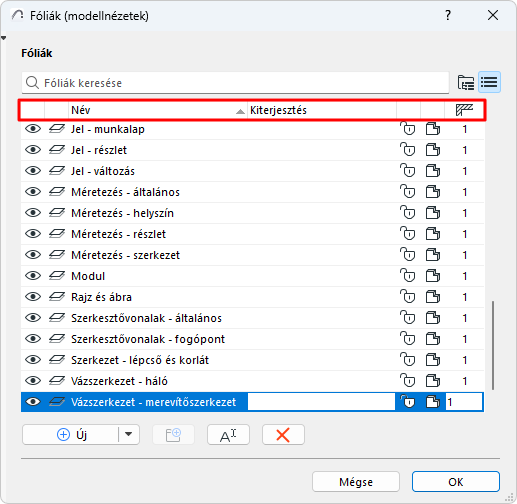Toggle lock icon for Jel - részlet
Viewport: 517px width, 504px height.
click(408, 150)
